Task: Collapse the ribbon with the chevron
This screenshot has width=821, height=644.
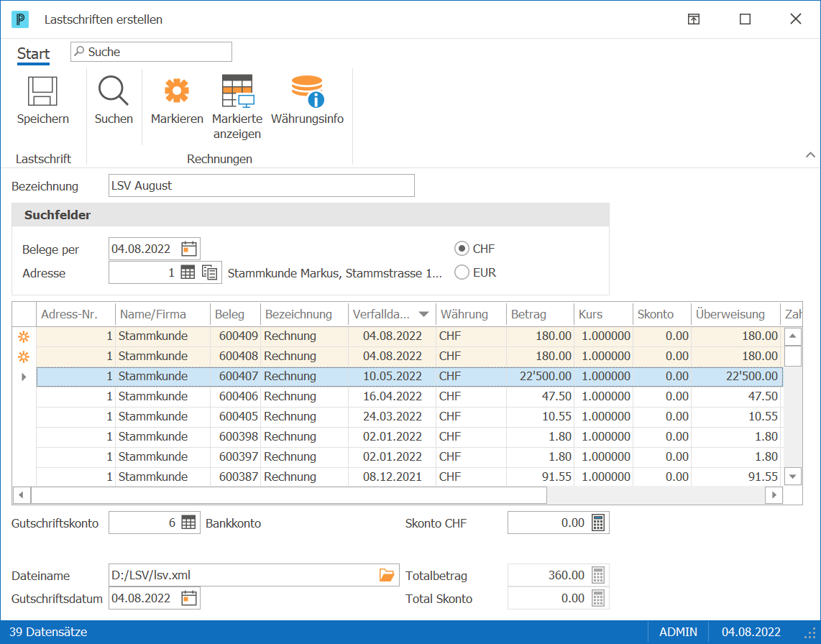Action: (x=810, y=155)
